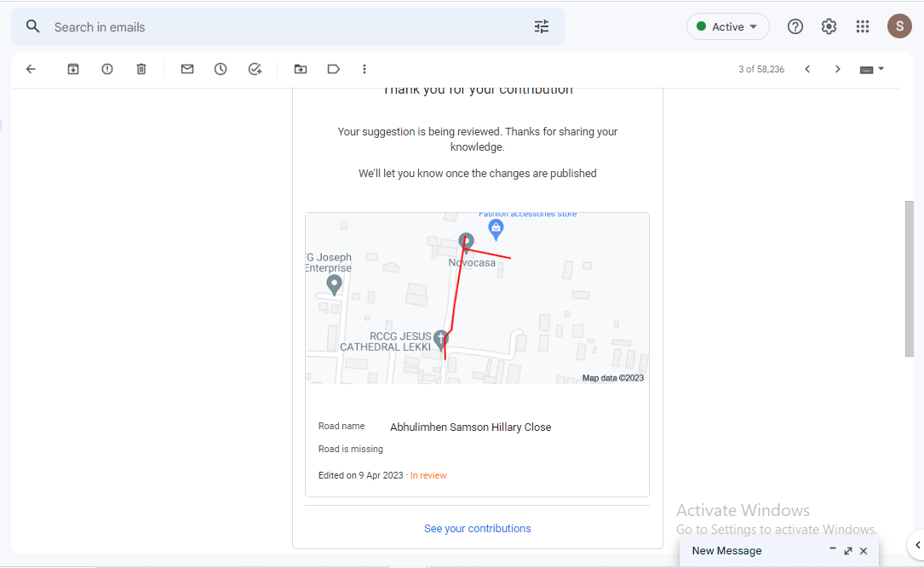
Task: Open the Google apps grid
Action: (x=863, y=26)
